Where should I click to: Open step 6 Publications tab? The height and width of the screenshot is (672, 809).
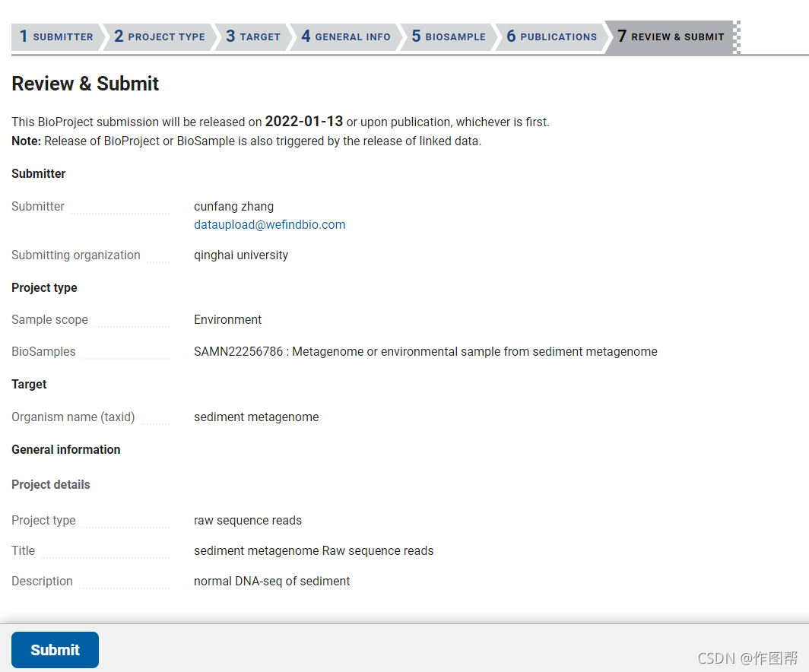(x=551, y=36)
